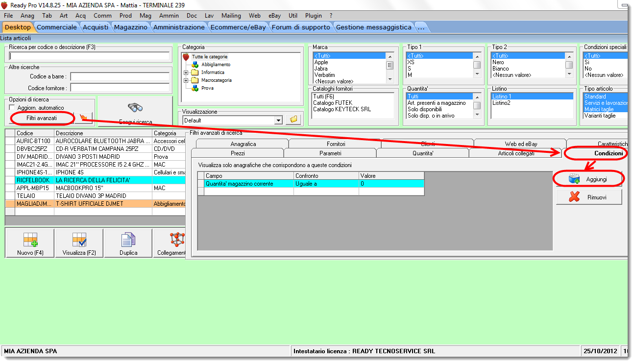Select Apple in Marca list

(x=350, y=62)
